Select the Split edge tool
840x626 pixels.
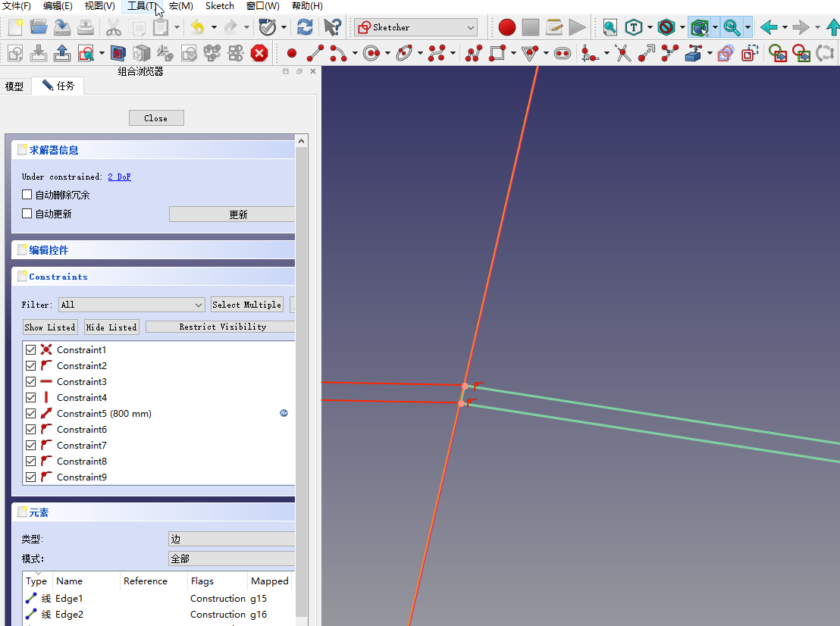pos(669,53)
